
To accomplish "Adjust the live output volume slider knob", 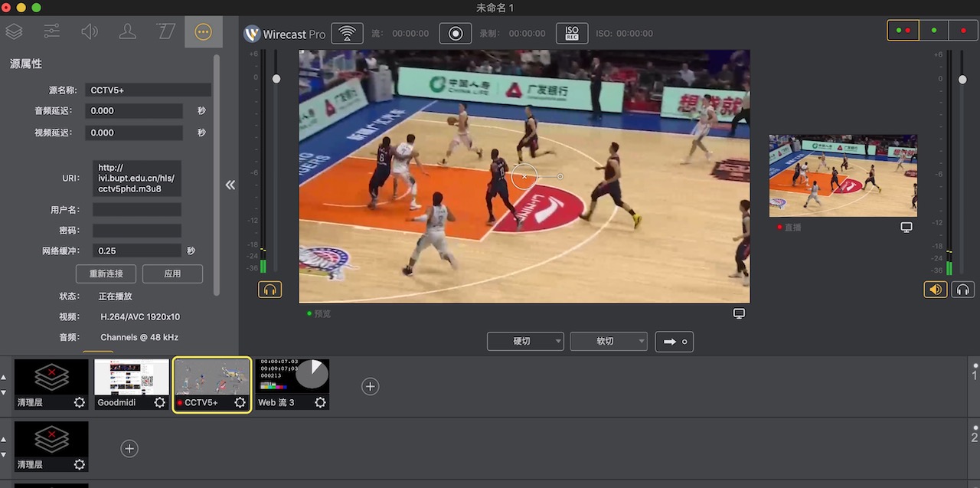I will tap(963, 79).
